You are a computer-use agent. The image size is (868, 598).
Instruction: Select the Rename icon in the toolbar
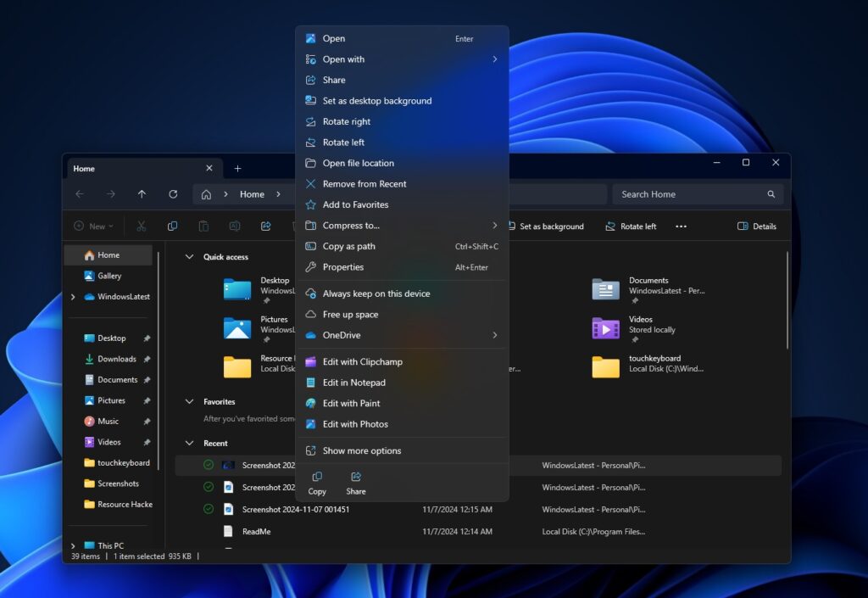(235, 226)
